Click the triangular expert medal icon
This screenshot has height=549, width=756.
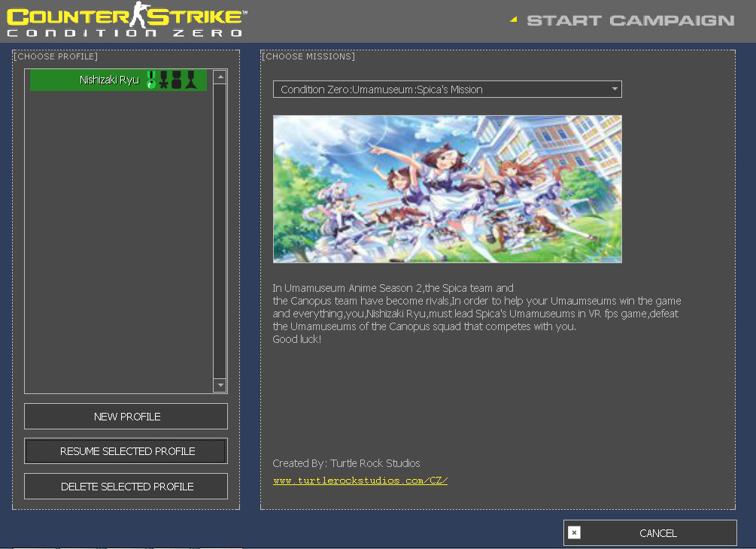coord(191,80)
